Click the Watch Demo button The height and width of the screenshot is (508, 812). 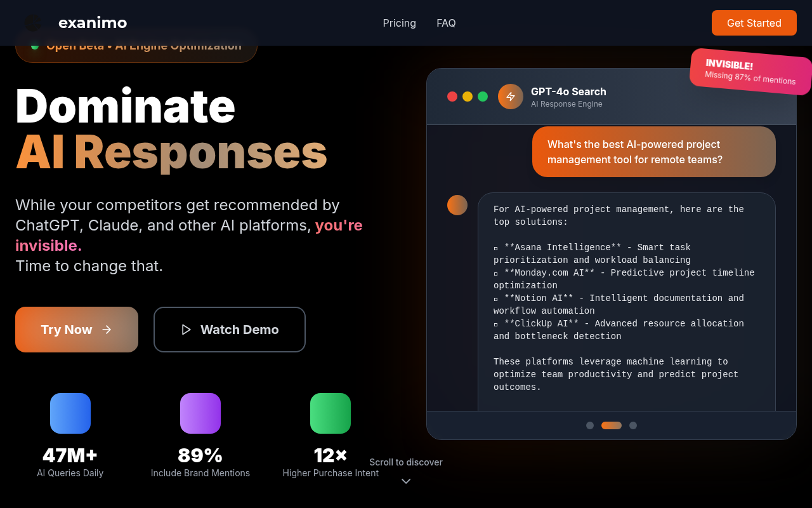click(230, 330)
